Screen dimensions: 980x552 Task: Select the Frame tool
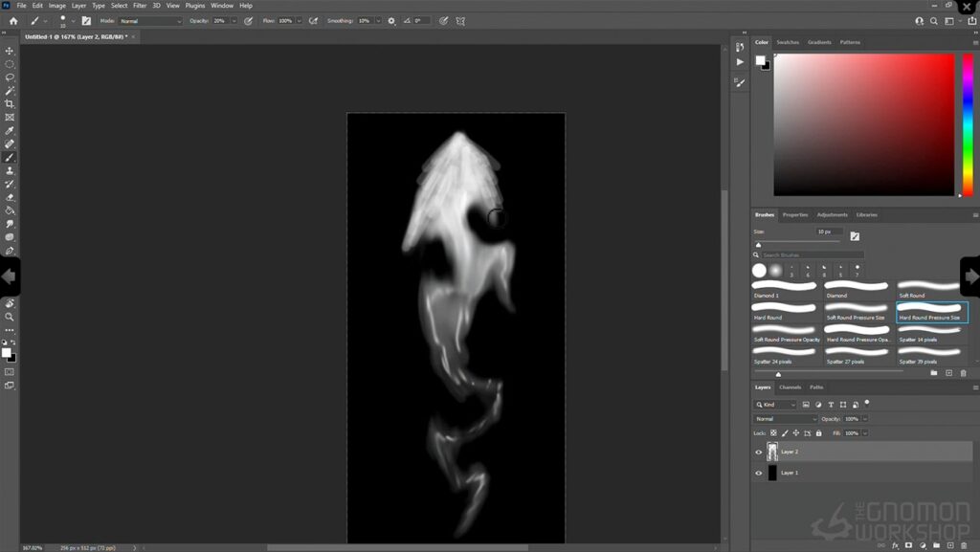click(10, 118)
